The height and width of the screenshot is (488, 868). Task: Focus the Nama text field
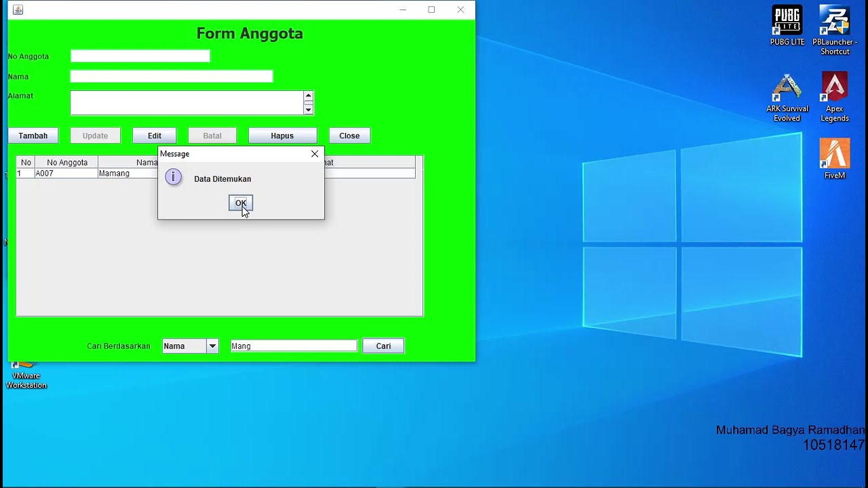(x=172, y=77)
